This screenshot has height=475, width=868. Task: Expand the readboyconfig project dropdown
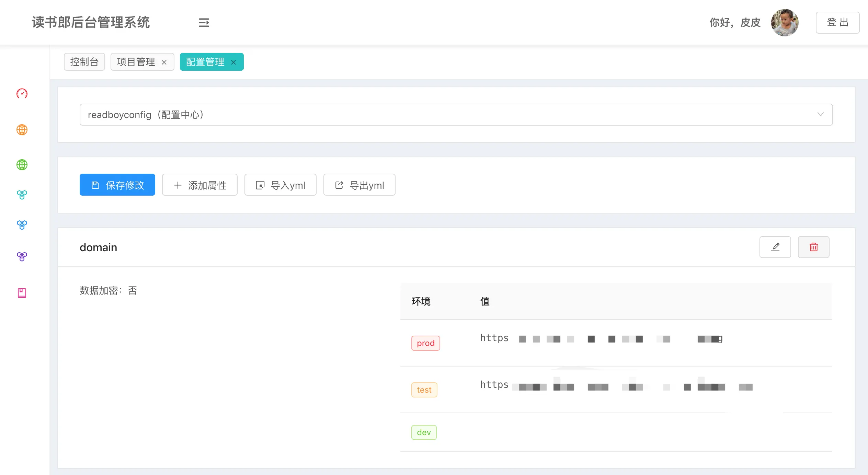[456, 115]
